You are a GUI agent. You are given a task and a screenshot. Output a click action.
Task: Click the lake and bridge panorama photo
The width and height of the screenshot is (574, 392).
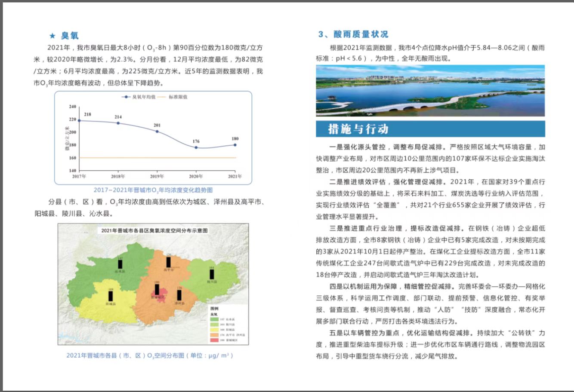click(430, 91)
